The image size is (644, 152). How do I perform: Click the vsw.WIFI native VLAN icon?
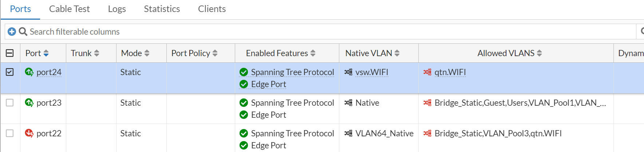[x=348, y=72]
